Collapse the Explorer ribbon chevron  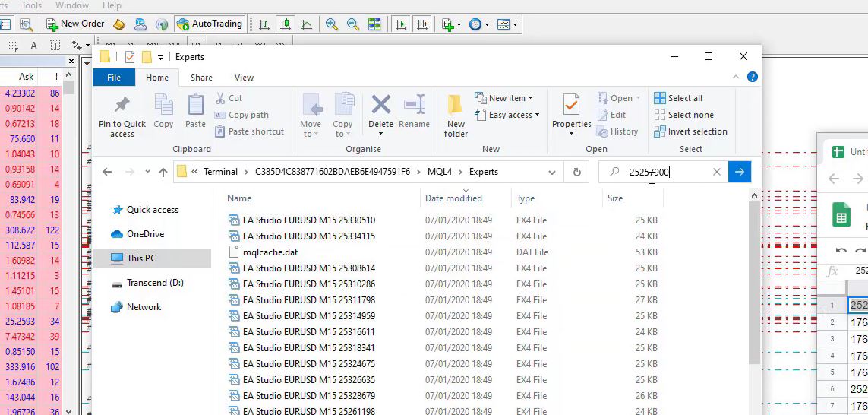point(736,77)
